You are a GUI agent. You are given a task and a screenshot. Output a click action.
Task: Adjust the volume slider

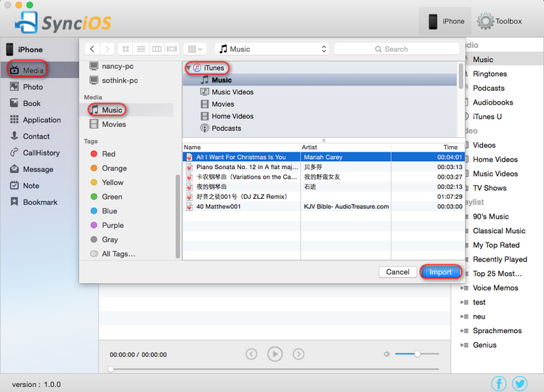tap(417, 354)
